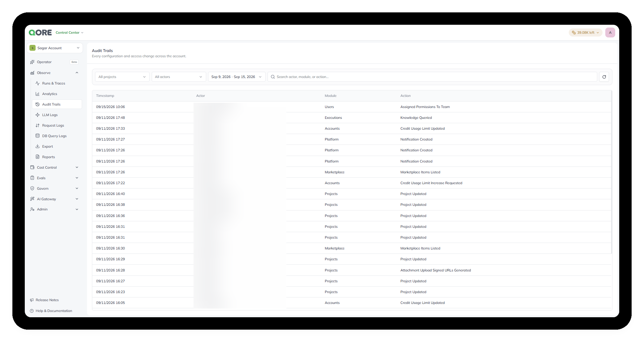Click the LLM Logs sparkle icon
Screen dimensions: 644x342
pyautogui.click(x=37, y=115)
